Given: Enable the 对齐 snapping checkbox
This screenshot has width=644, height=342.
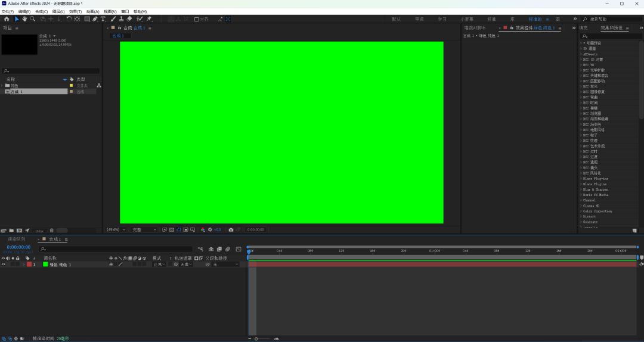Looking at the screenshot, I should [x=197, y=19].
